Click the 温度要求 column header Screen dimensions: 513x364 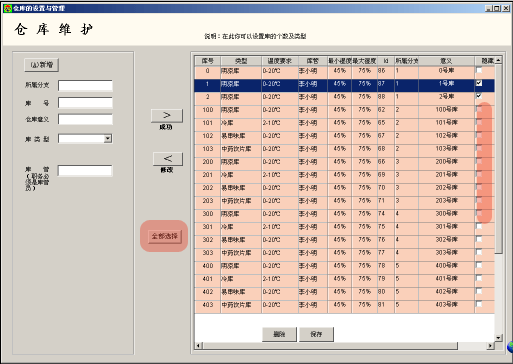[x=280, y=61]
